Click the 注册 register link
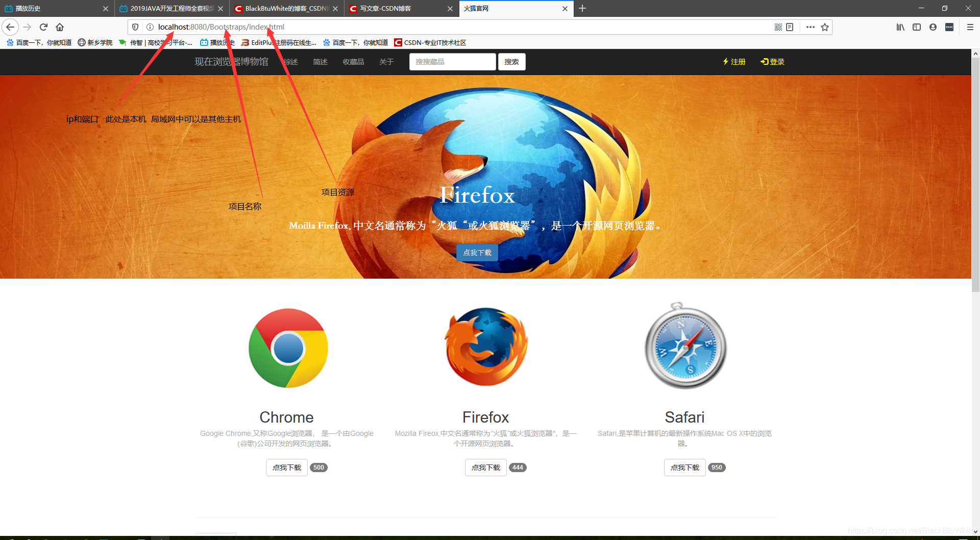Image resolution: width=980 pixels, height=540 pixels. (x=734, y=62)
